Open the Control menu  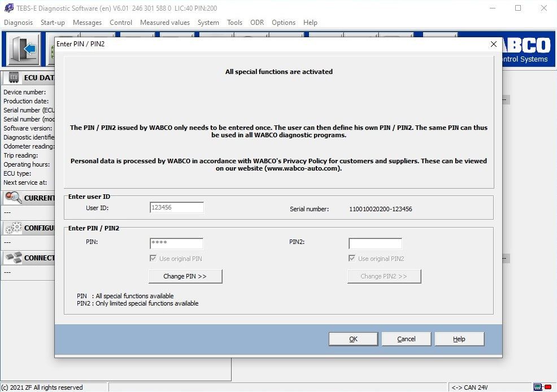(121, 23)
